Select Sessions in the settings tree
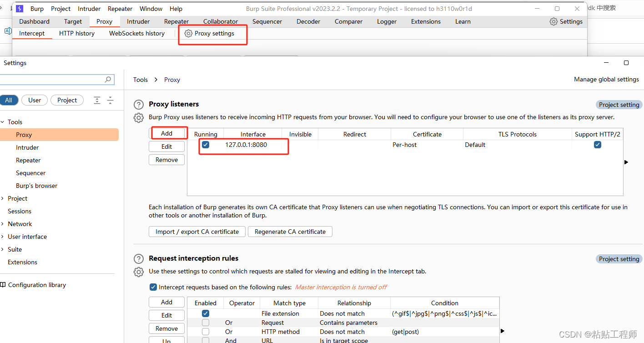The image size is (644, 343). pos(20,211)
